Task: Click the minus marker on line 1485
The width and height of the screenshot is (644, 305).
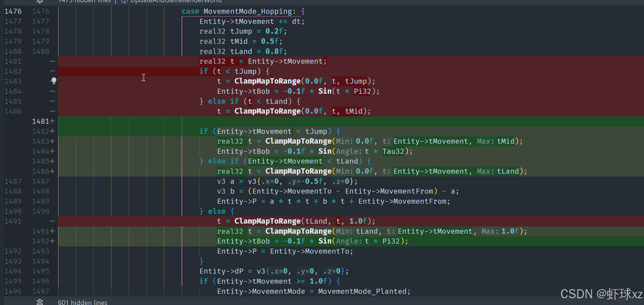Action: point(52,101)
